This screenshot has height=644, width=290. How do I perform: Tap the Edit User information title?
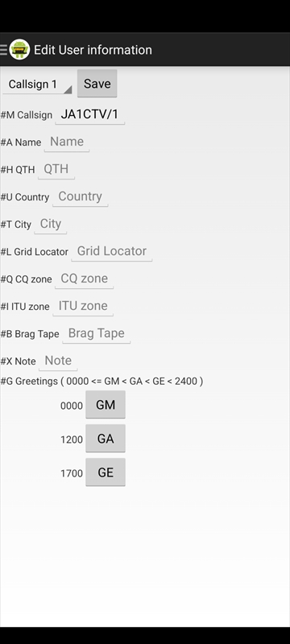click(x=93, y=50)
